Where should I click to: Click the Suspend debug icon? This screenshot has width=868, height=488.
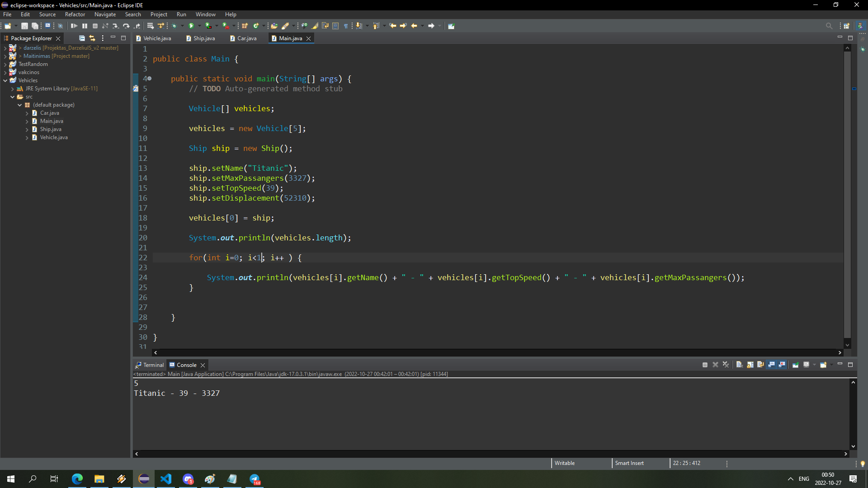click(85, 26)
